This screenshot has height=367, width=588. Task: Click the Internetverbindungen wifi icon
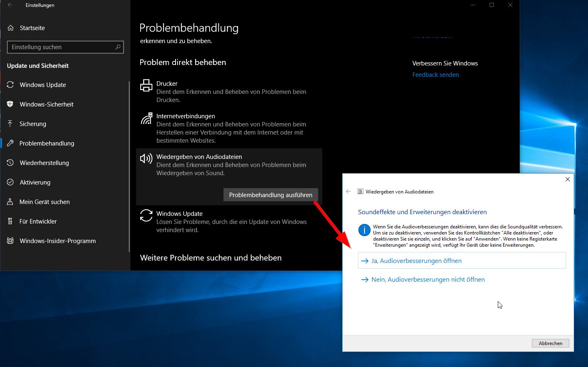point(146,118)
